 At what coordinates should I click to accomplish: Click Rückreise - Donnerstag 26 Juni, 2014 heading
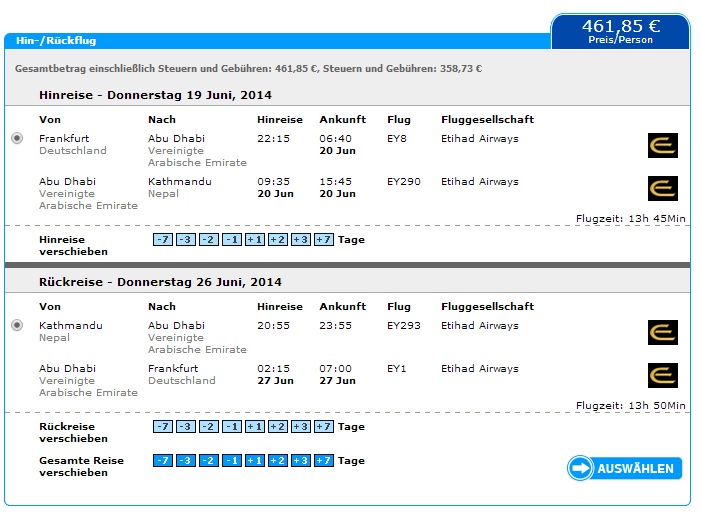click(x=160, y=282)
